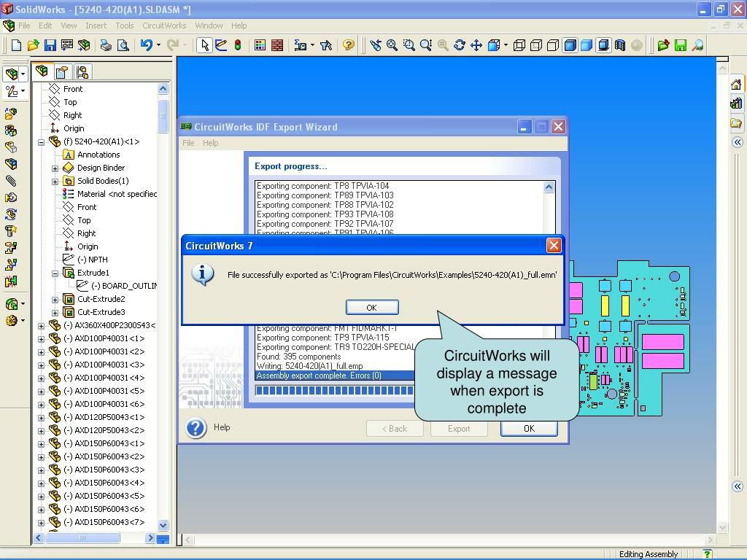The width and height of the screenshot is (747, 560).
Task: Open the Window menu
Action: (209, 26)
